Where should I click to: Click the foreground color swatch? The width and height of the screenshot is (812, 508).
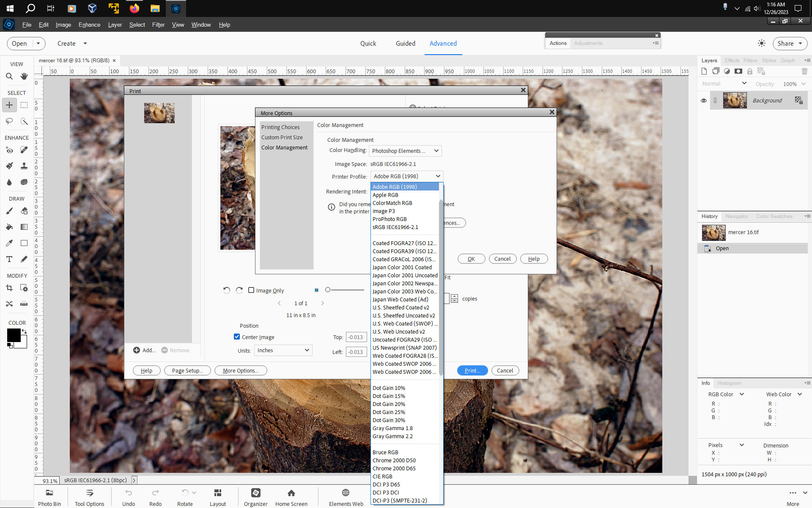14,336
